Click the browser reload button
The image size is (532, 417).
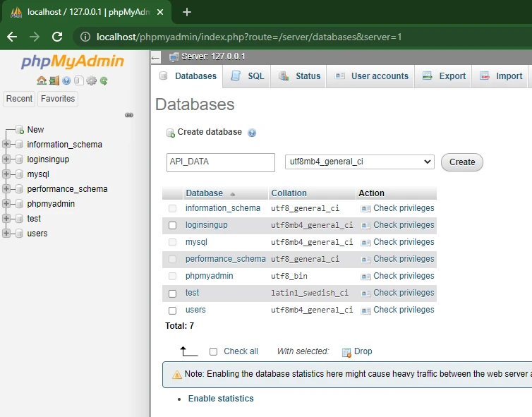coord(57,37)
